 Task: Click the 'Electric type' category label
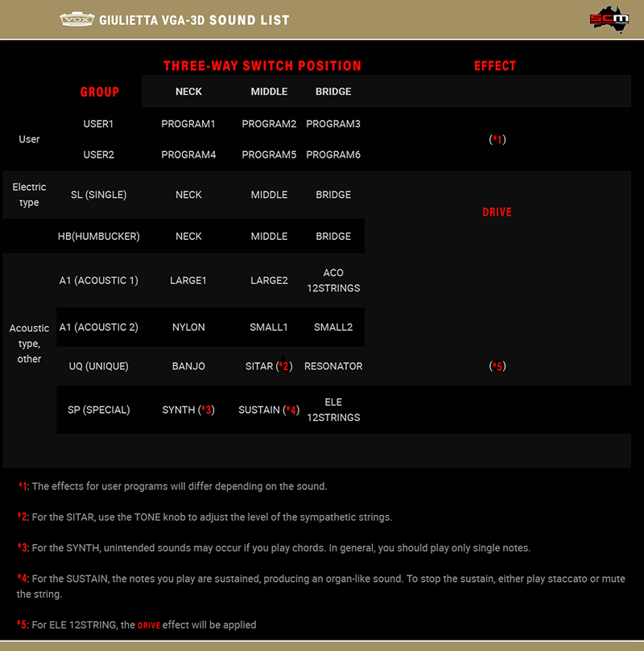click(29, 195)
